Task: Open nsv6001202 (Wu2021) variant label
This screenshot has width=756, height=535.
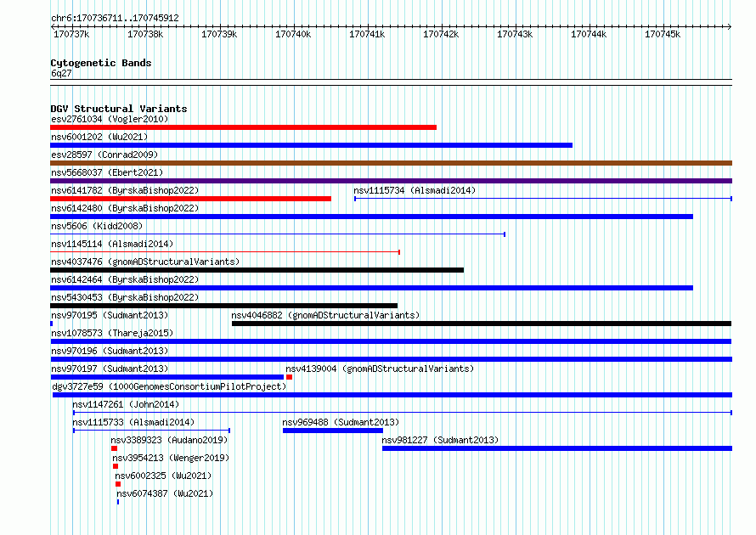Action: 99,137
